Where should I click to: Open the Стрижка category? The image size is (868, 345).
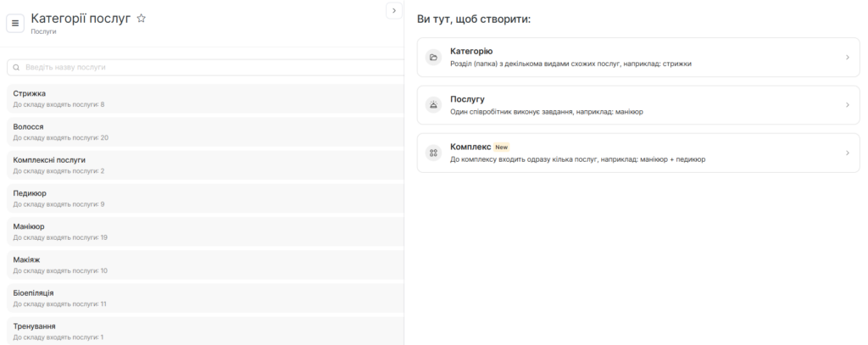pyautogui.click(x=203, y=98)
